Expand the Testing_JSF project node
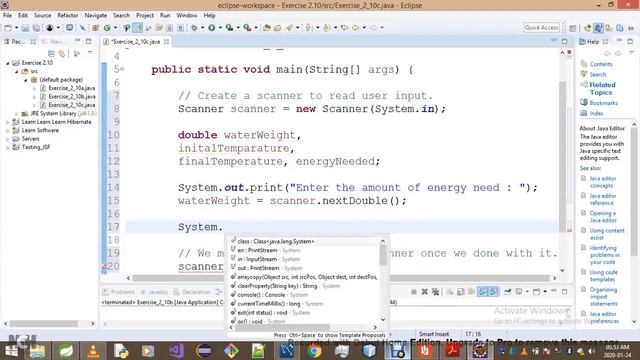The height and width of the screenshot is (360, 640). pyautogui.click(x=7, y=147)
